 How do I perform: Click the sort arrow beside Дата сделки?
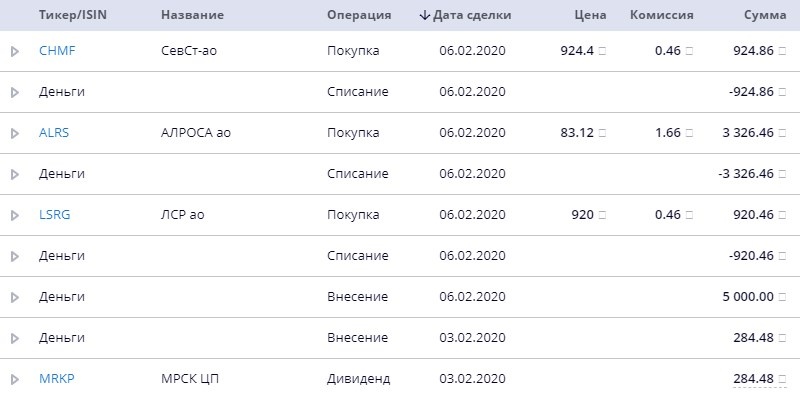click(424, 15)
